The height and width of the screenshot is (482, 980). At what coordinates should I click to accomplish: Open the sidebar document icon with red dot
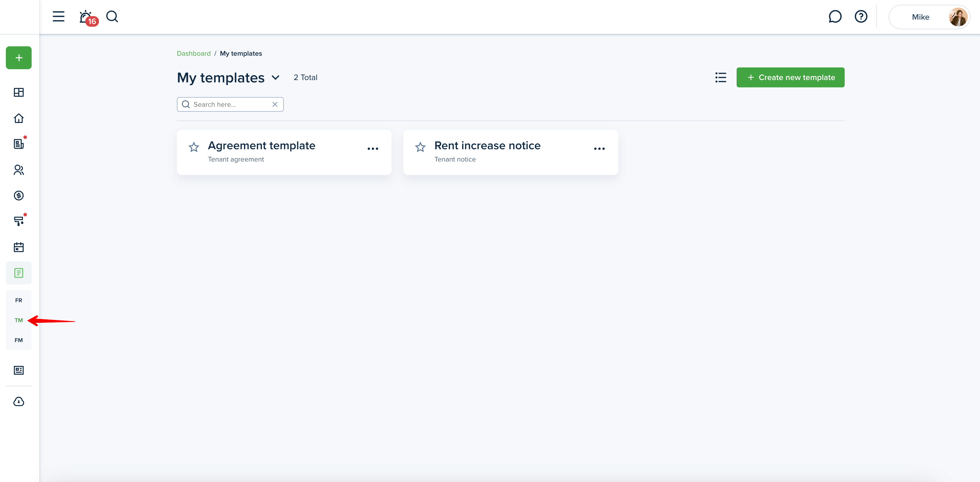pos(19,144)
